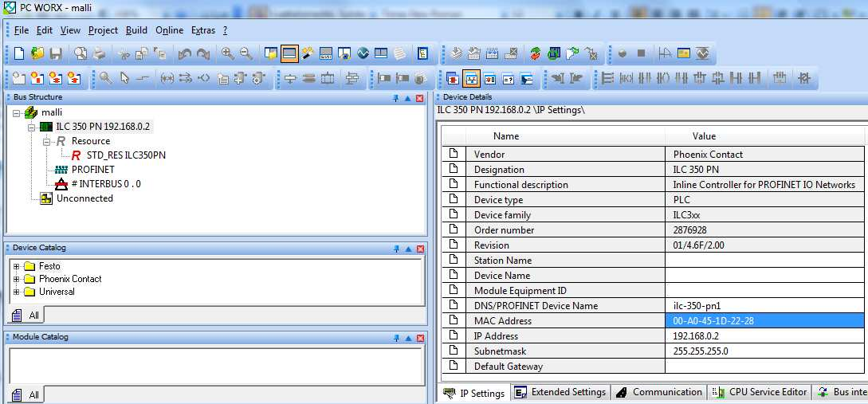
Task: Open the ? help menu
Action: (226, 30)
